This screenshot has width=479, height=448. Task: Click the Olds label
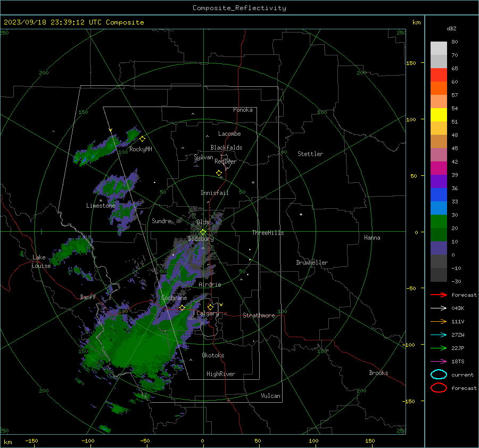[203, 222]
